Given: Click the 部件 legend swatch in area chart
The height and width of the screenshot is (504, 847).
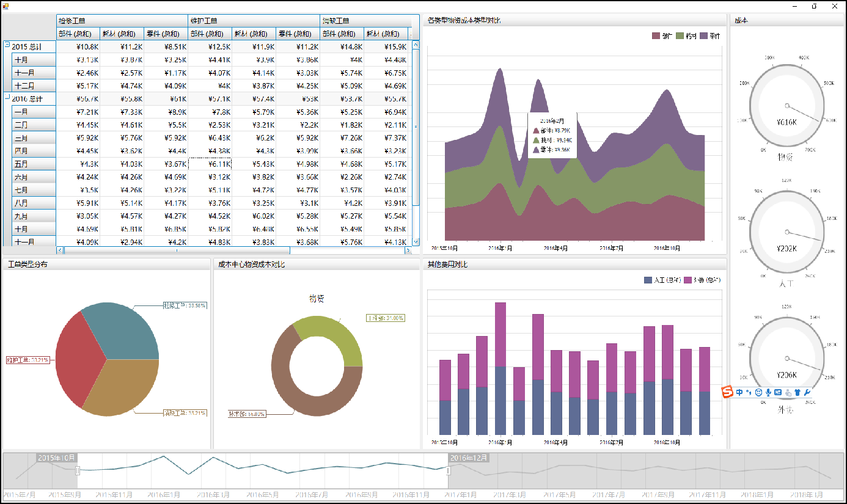Looking at the screenshot, I should [x=656, y=36].
